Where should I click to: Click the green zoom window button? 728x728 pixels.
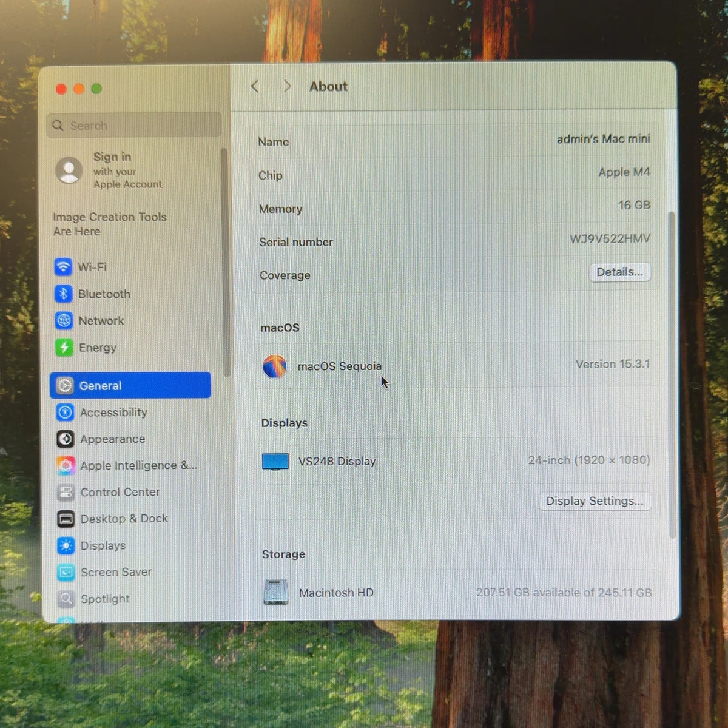coord(96,89)
